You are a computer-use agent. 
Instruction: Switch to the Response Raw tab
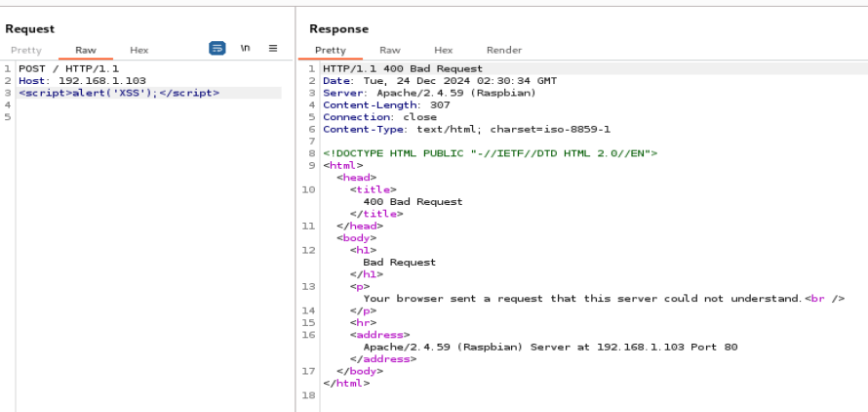pos(390,50)
